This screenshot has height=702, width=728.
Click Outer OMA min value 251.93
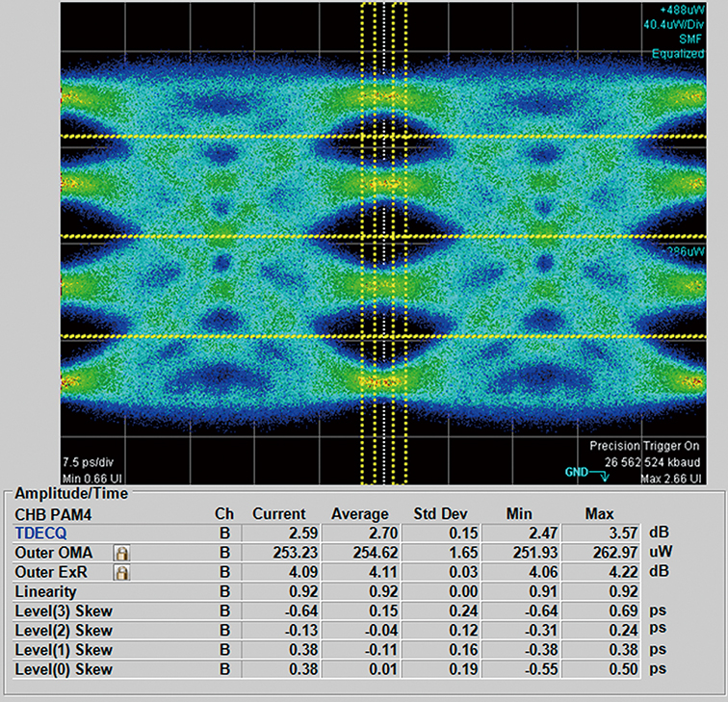pos(535,553)
